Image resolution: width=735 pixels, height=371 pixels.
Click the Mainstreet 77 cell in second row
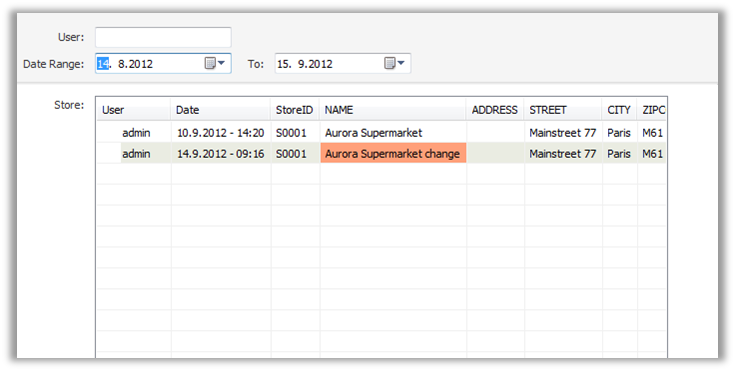[x=563, y=153]
